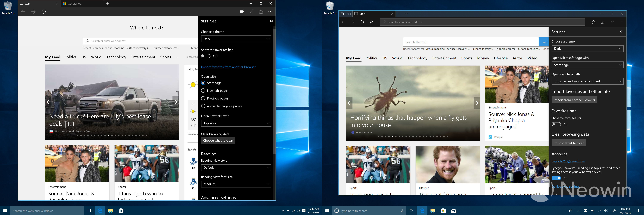Click Import from another browser button
644x215 pixels.
coord(574,100)
